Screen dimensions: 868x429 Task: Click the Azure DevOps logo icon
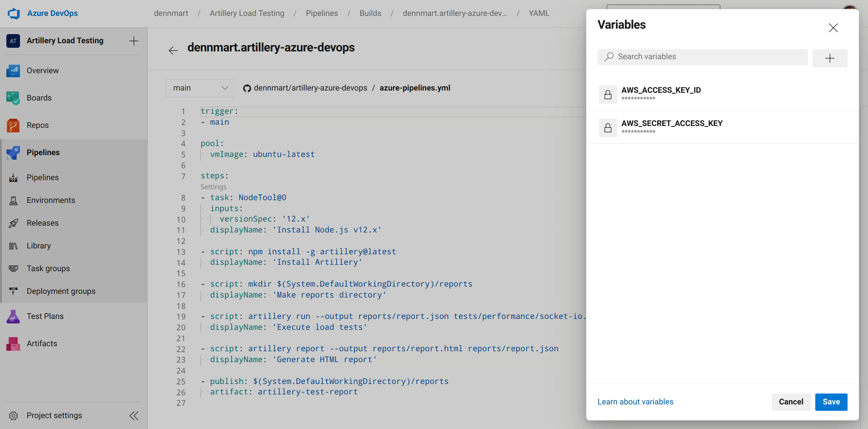[14, 14]
